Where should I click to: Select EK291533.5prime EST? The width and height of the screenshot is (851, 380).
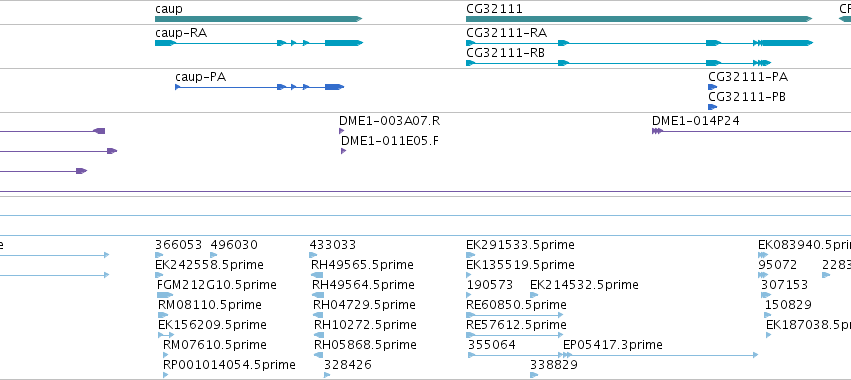(x=520, y=245)
